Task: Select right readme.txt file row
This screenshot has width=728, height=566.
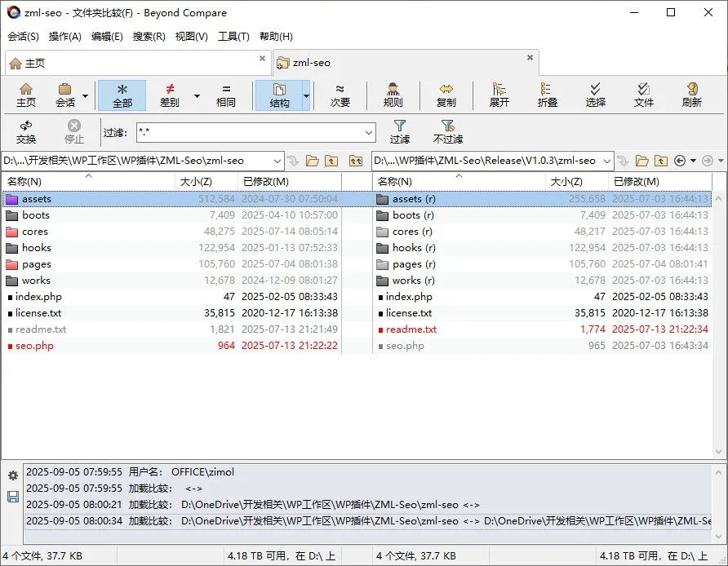Action: tap(542, 329)
